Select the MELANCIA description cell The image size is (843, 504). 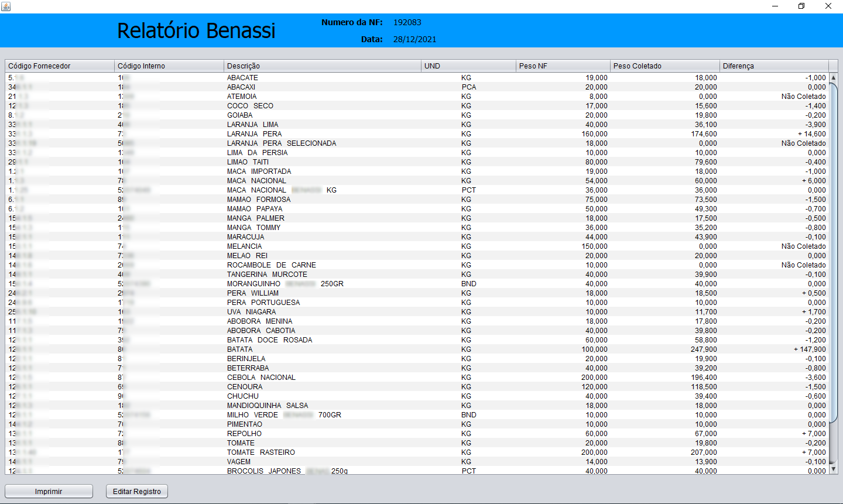click(x=244, y=246)
